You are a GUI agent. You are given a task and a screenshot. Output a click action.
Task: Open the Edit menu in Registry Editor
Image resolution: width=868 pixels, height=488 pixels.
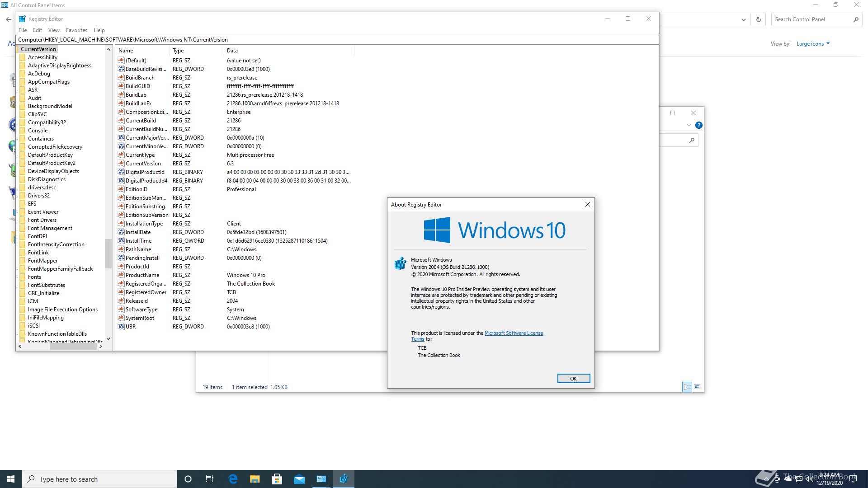tap(38, 30)
